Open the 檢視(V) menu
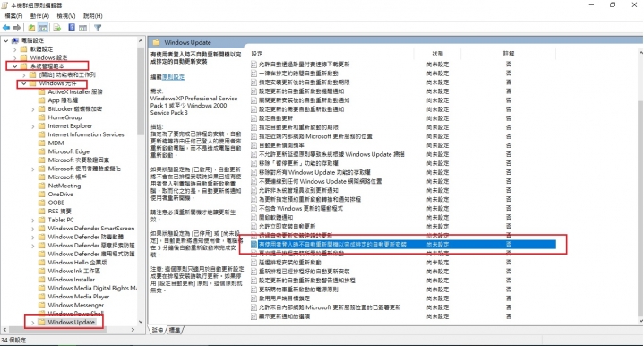The width and height of the screenshot is (644, 346). (x=66, y=16)
